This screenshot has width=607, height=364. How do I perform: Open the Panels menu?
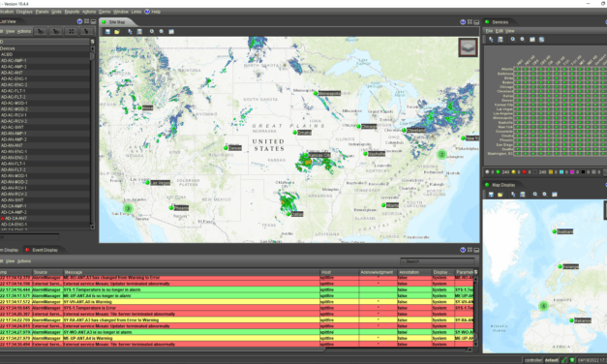point(43,12)
